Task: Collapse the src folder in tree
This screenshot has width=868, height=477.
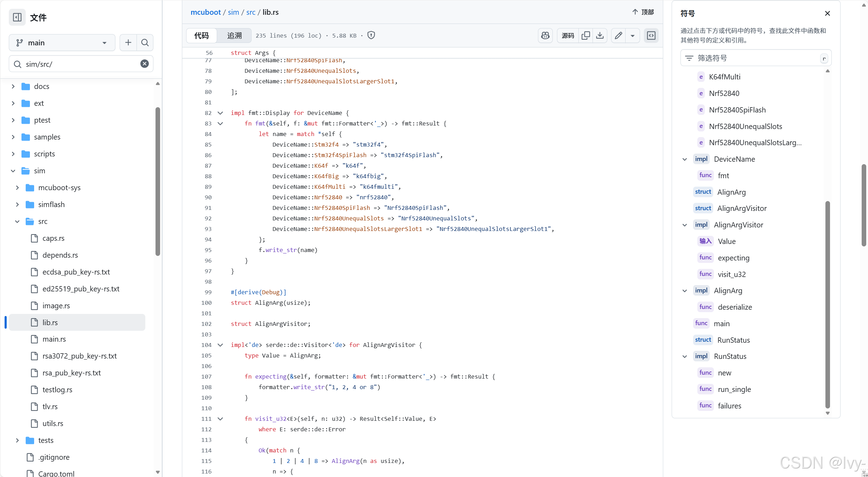Action: [17, 221]
